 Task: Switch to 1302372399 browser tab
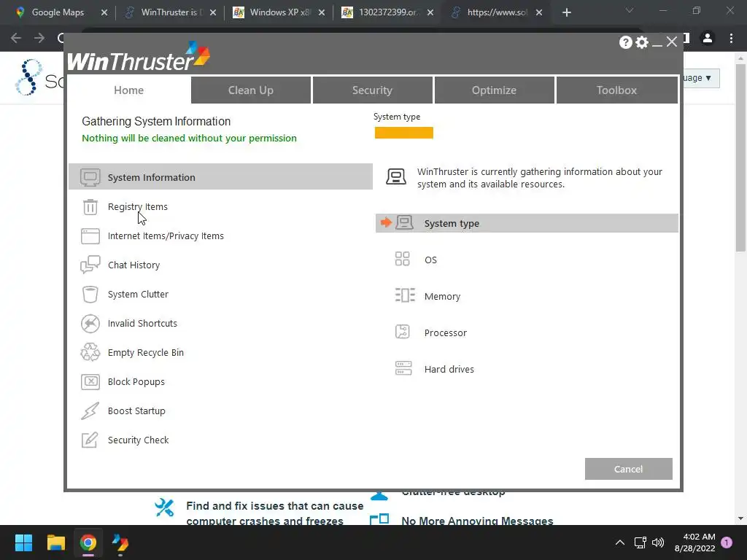pyautogui.click(x=388, y=12)
